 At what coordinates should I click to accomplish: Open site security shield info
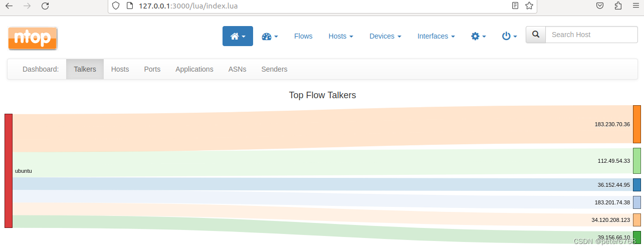click(x=116, y=6)
